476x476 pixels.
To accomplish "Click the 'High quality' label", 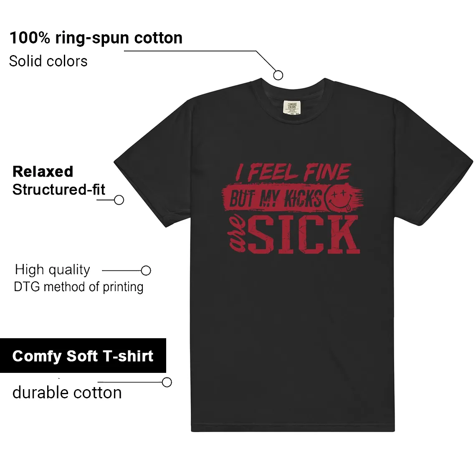I will coord(53,270).
